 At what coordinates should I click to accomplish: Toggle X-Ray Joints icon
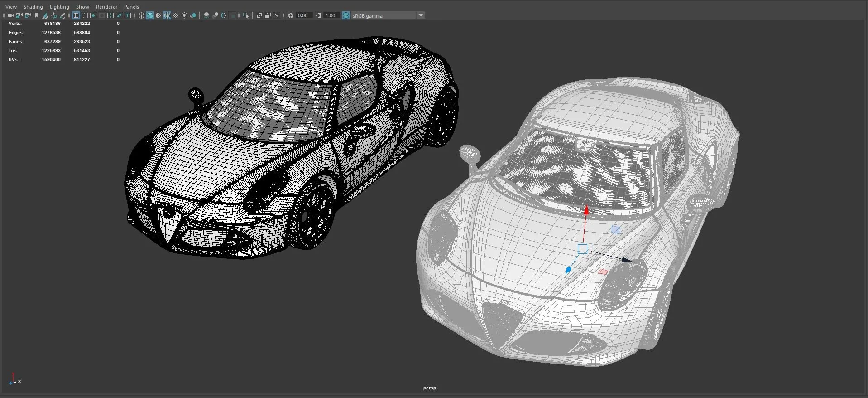point(277,15)
